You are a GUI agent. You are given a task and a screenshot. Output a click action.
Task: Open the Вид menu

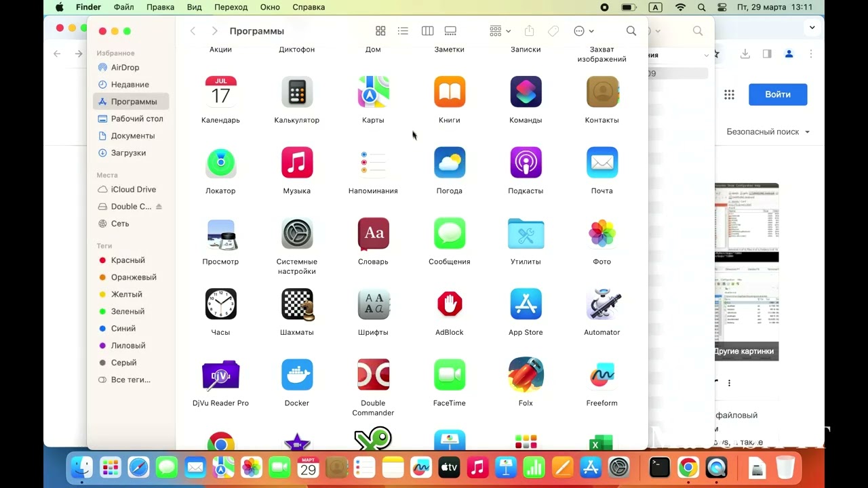[195, 7]
